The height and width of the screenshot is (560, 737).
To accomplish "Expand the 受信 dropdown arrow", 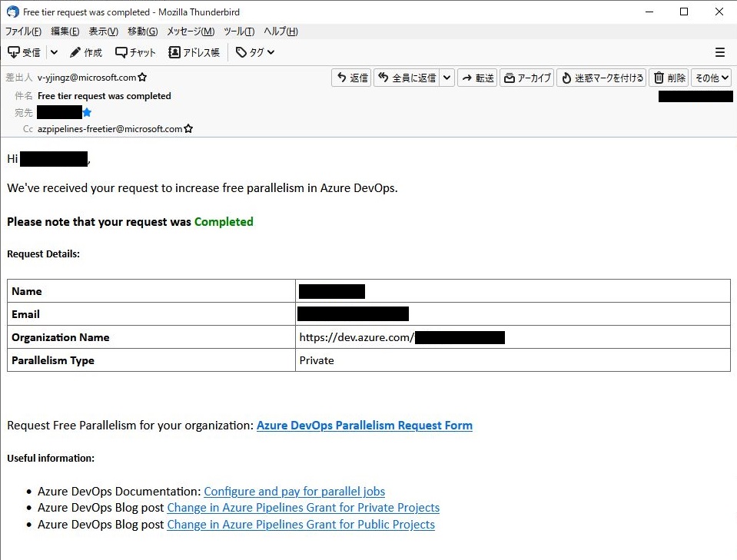I will point(54,52).
